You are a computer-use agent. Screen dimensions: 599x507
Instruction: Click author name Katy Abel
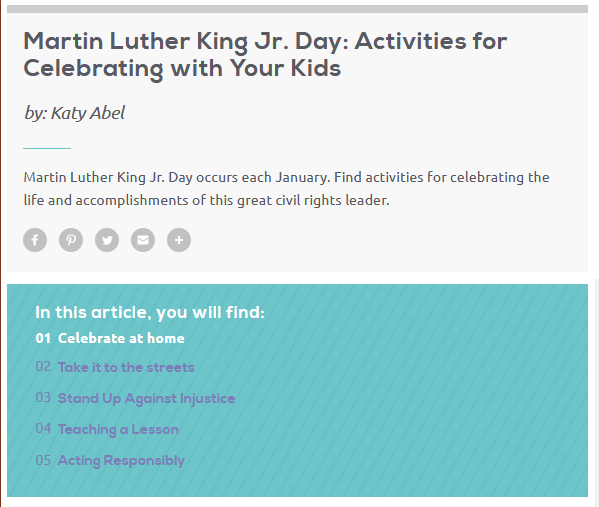pyautogui.click(x=88, y=113)
